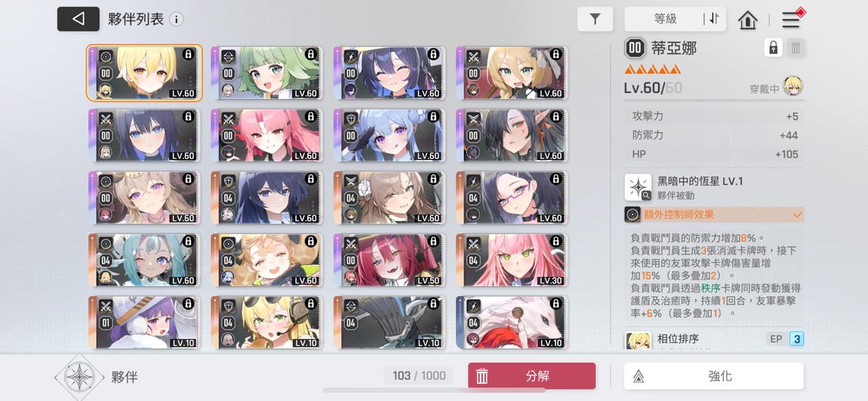Toggle the lock on the green-haired partner card
Screen dimensions: 868x401
(310, 54)
